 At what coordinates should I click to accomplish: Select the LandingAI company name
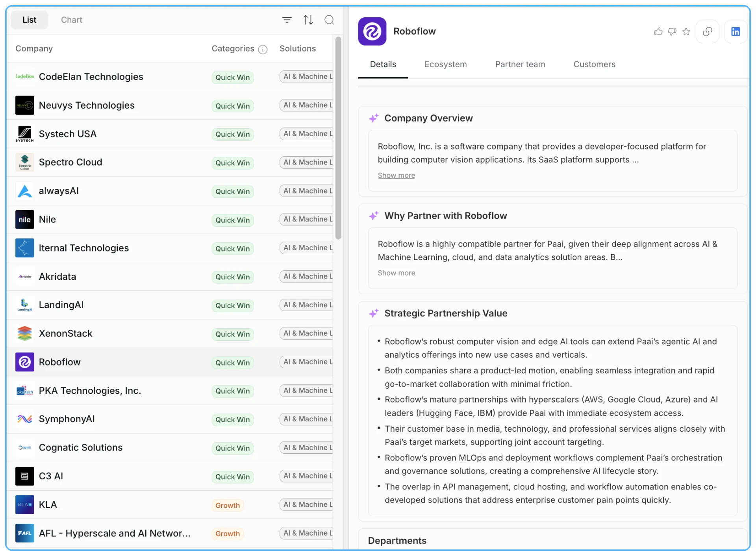[x=61, y=305]
